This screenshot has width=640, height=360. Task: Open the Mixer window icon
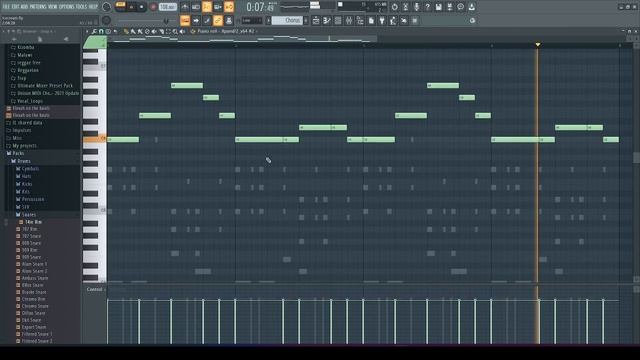coord(349,20)
